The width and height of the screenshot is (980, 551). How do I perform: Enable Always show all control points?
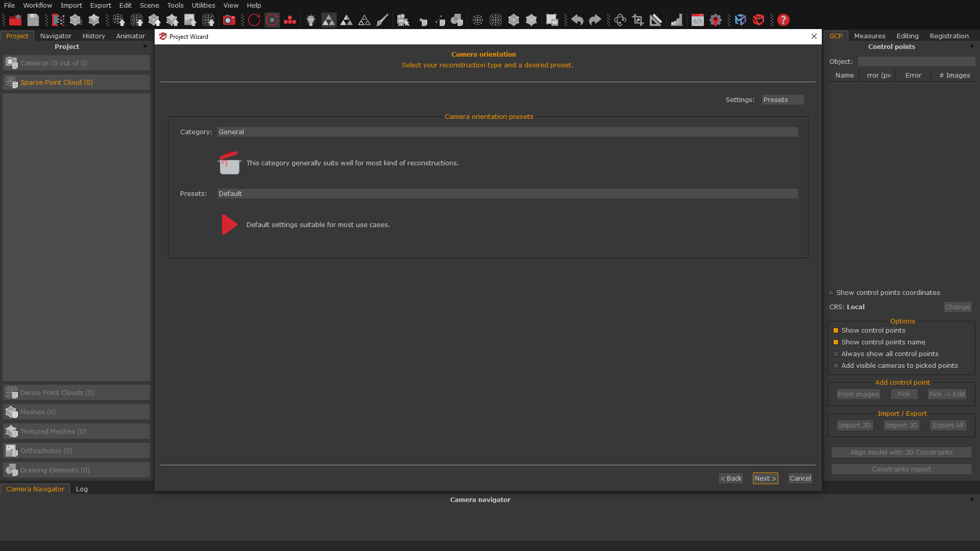point(836,354)
